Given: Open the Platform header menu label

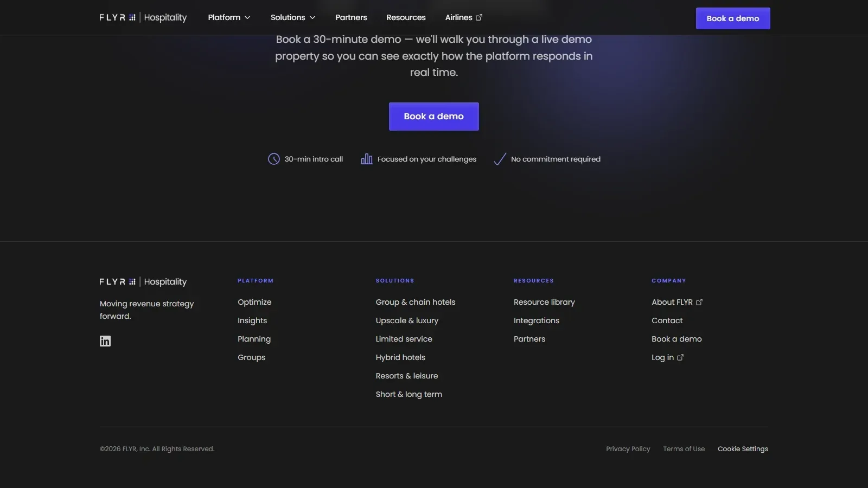Looking at the screenshot, I should (x=224, y=17).
